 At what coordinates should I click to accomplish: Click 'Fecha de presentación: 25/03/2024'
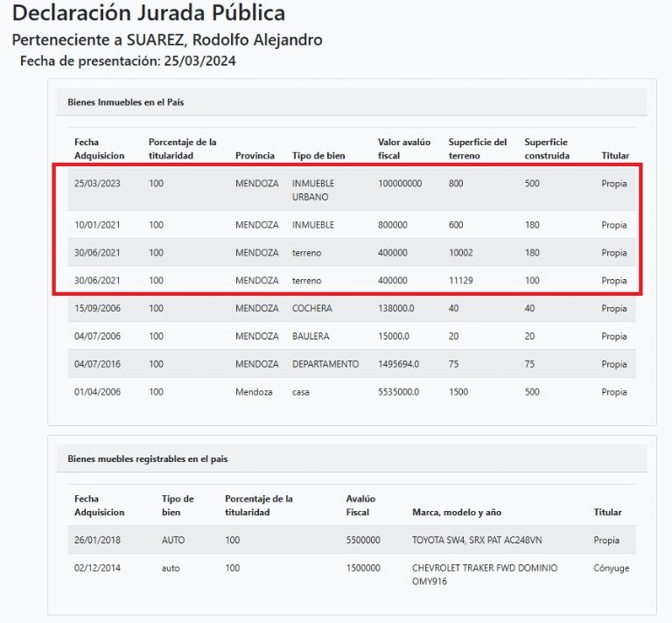128,61
